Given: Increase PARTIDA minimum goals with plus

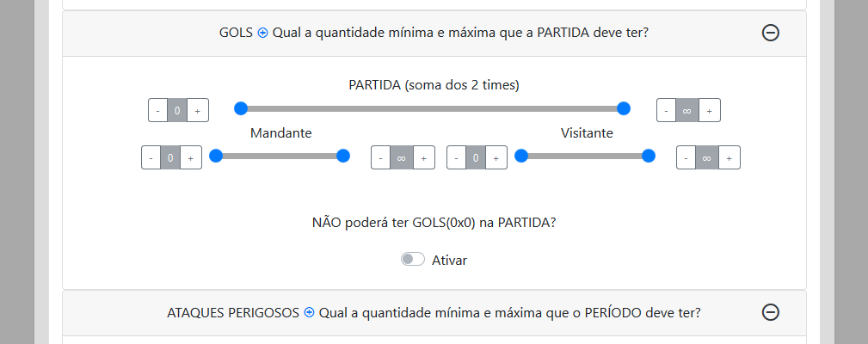Looking at the screenshot, I should point(197,111).
